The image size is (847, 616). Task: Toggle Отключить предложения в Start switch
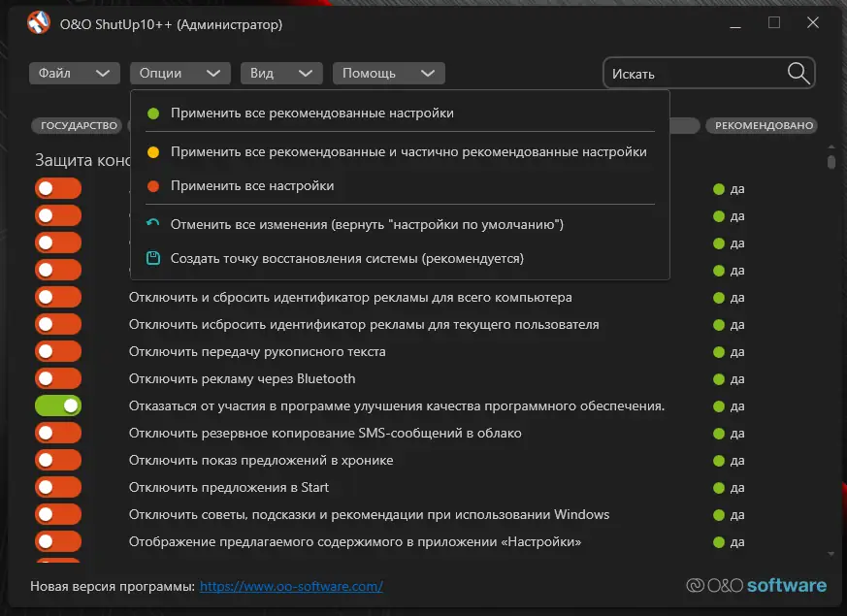point(58,487)
